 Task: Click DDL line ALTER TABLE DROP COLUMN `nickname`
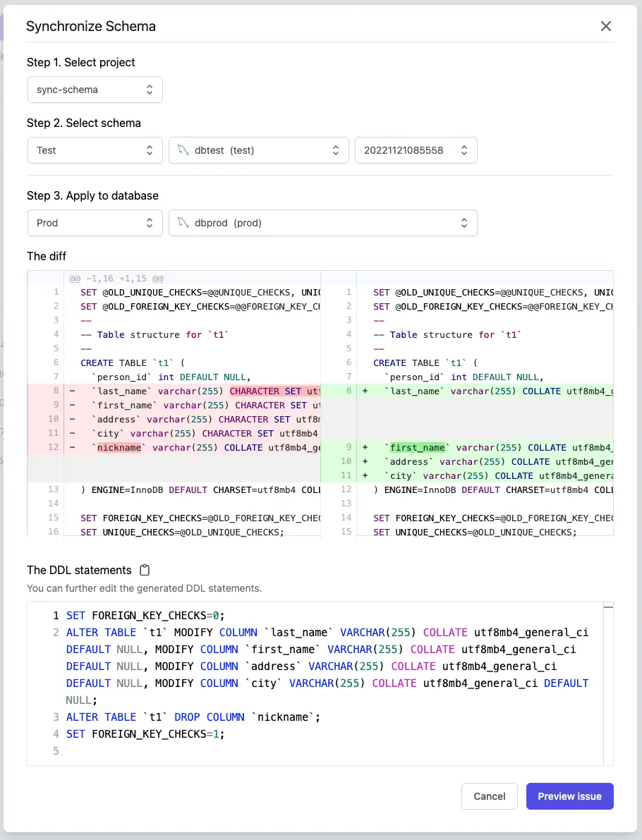coord(193,717)
